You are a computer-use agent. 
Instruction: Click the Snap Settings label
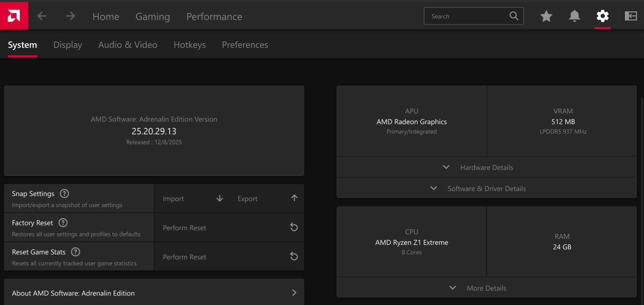[x=33, y=194]
